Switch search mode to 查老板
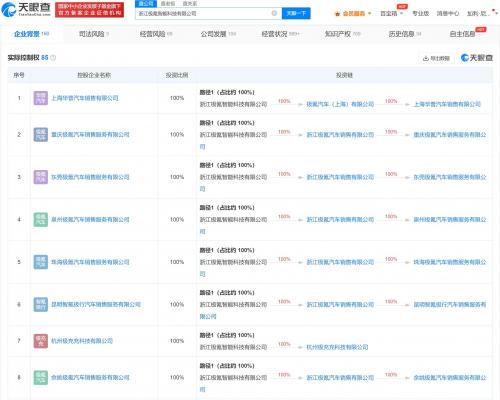 [x=168, y=3]
